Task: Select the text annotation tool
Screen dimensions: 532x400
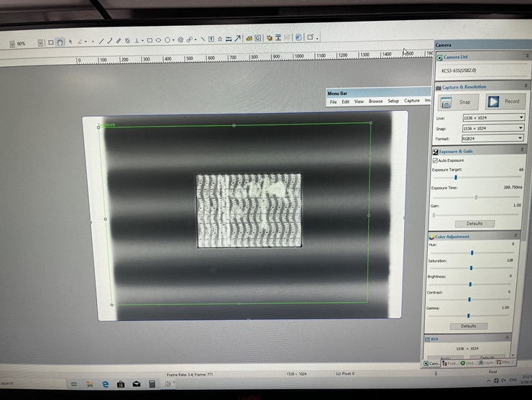Action: [211, 40]
